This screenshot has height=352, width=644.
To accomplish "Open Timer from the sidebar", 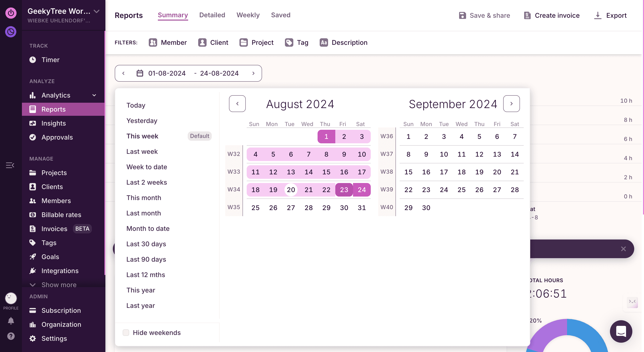I will [50, 60].
